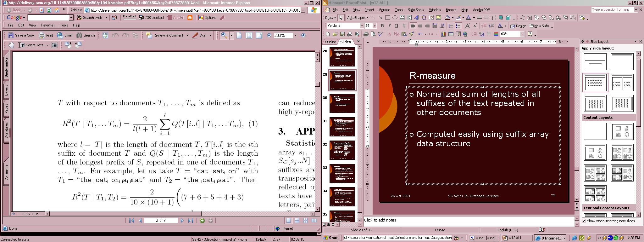The image size is (644, 242).
Task: Click the Font Color swatch in formatting toolbar
Action: [500, 26]
